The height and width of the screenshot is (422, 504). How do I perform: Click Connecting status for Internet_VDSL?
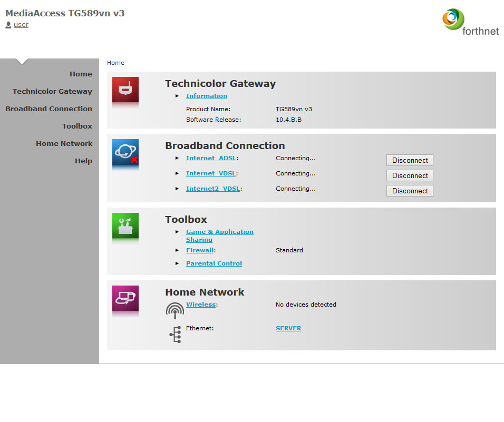[x=296, y=173]
